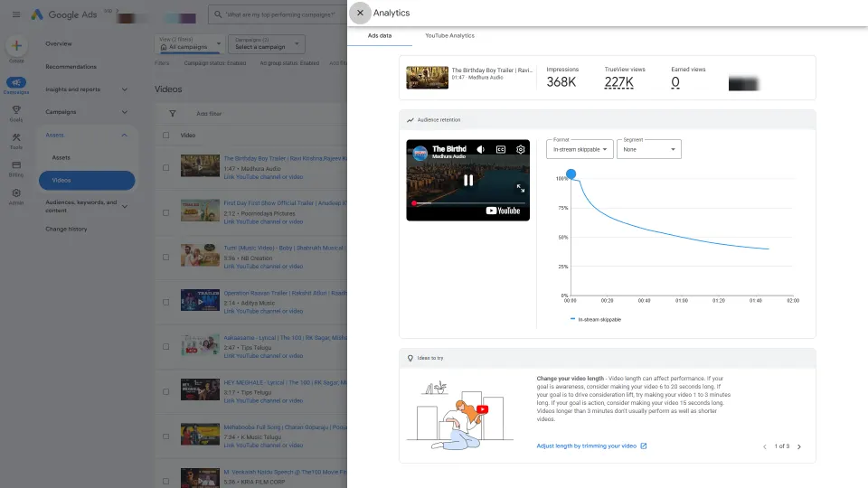Expand Insights and reports section

[125, 89]
